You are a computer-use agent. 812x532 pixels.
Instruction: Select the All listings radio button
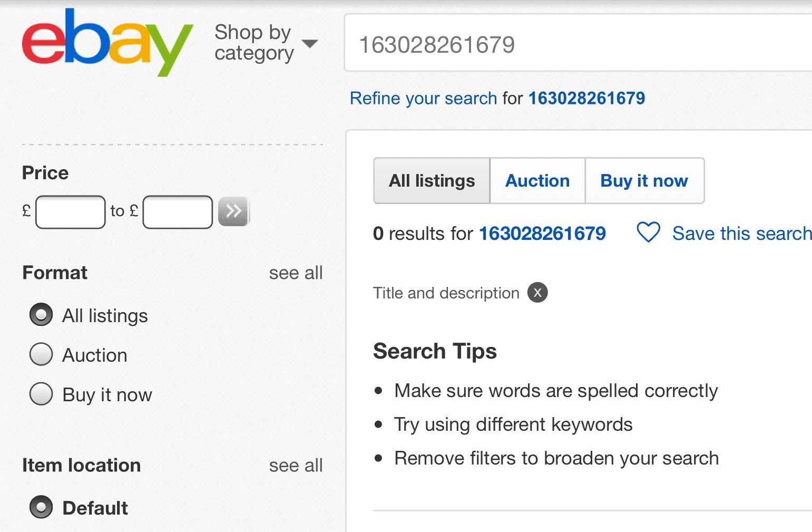(41, 315)
